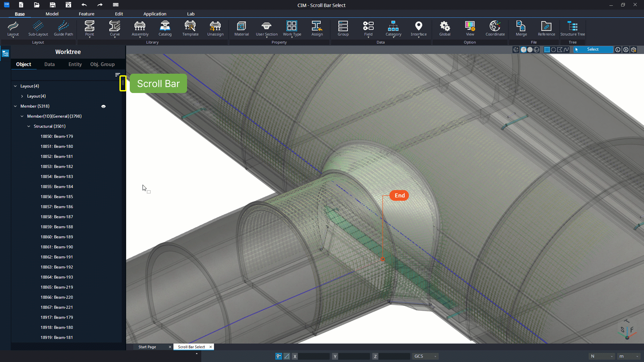Click the Worktree scroll bar thumb

(123, 83)
